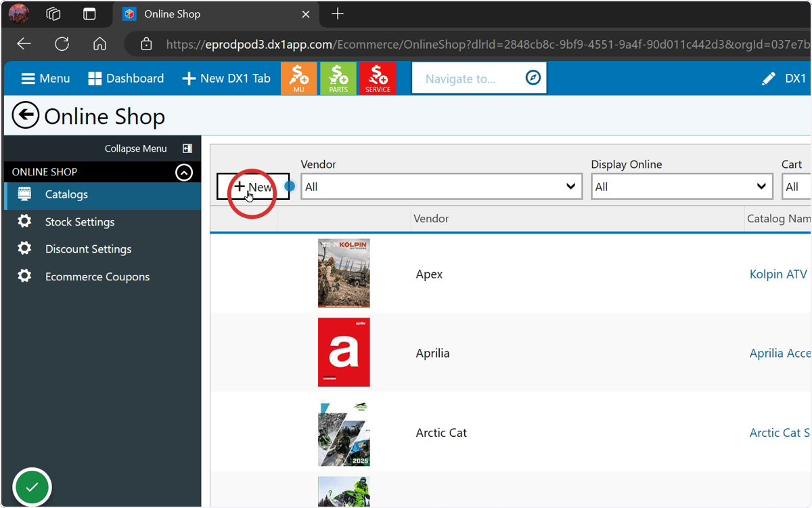Click the Discount Settings gear icon
812x508 pixels.
[x=24, y=249]
